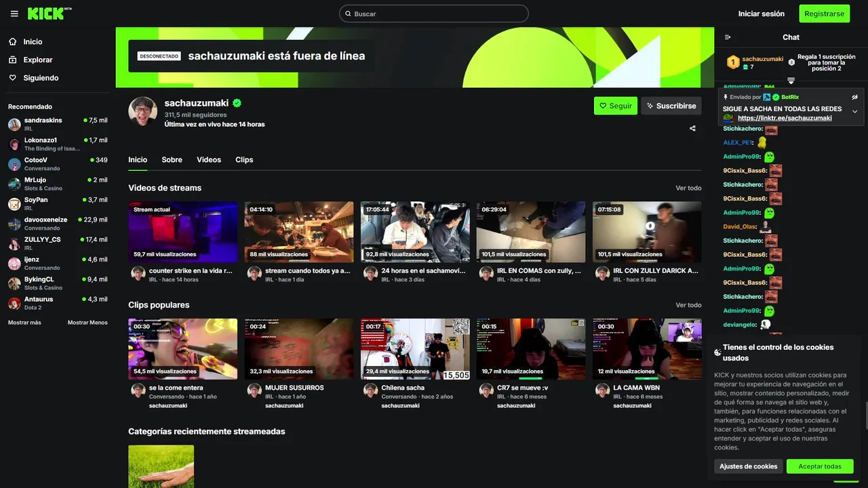
Task: Click BotRix verified badge in chat
Action: [776, 97]
